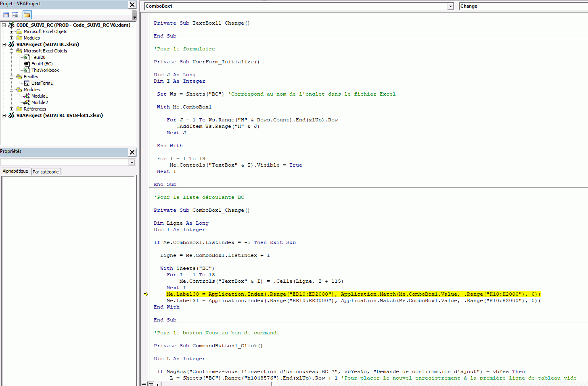Switch to Procedure view at bottom left

point(144,384)
